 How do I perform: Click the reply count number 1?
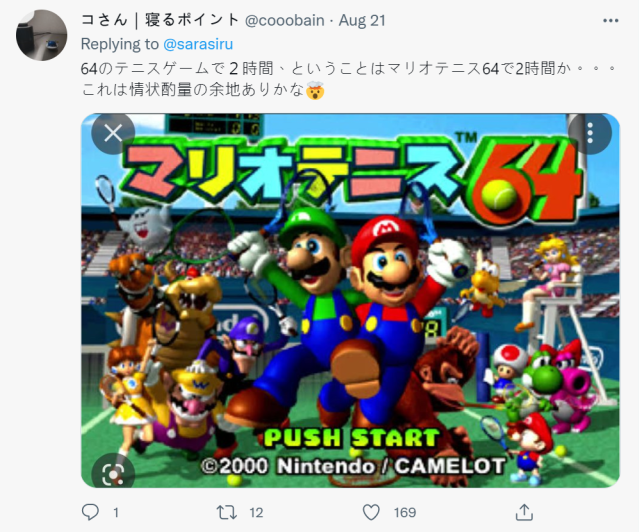click(116, 512)
